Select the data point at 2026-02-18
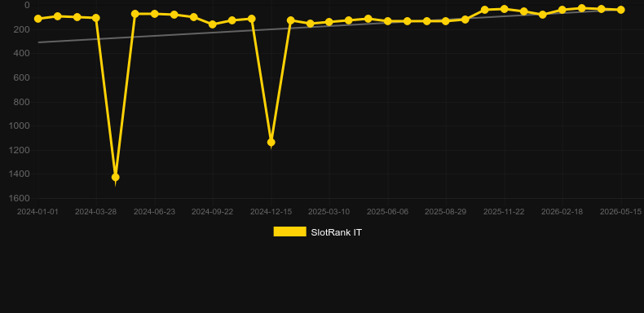Image resolution: width=644 pixels, height=313 pixels. coord(562,10)
